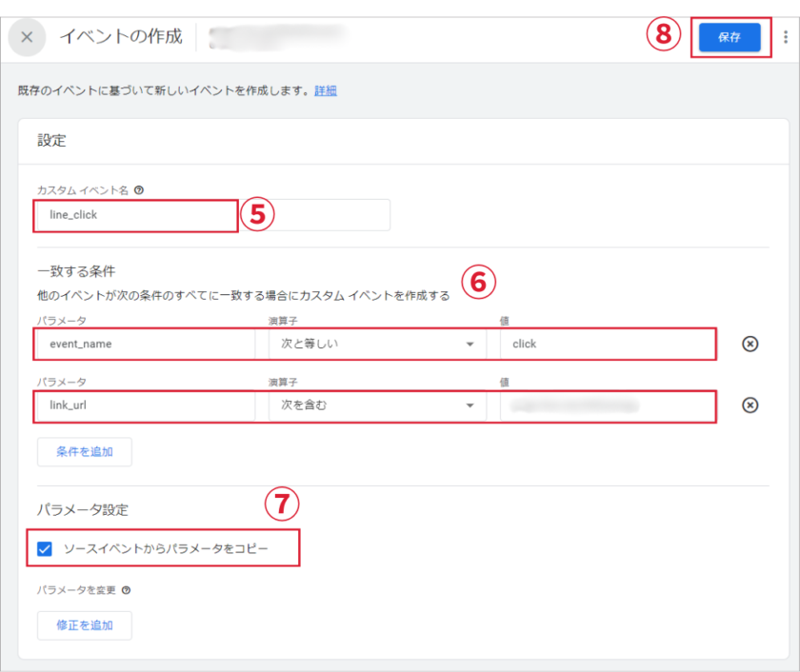
Task: Click help icon beside パラメータを変更
Action: [x=127, y=590]
